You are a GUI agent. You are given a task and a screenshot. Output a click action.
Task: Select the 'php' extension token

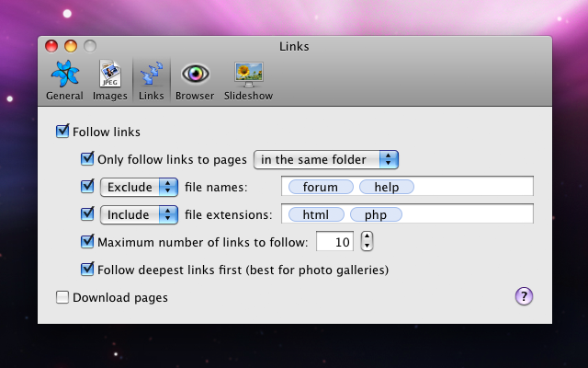pyautogui.click(x=376, y=214)
